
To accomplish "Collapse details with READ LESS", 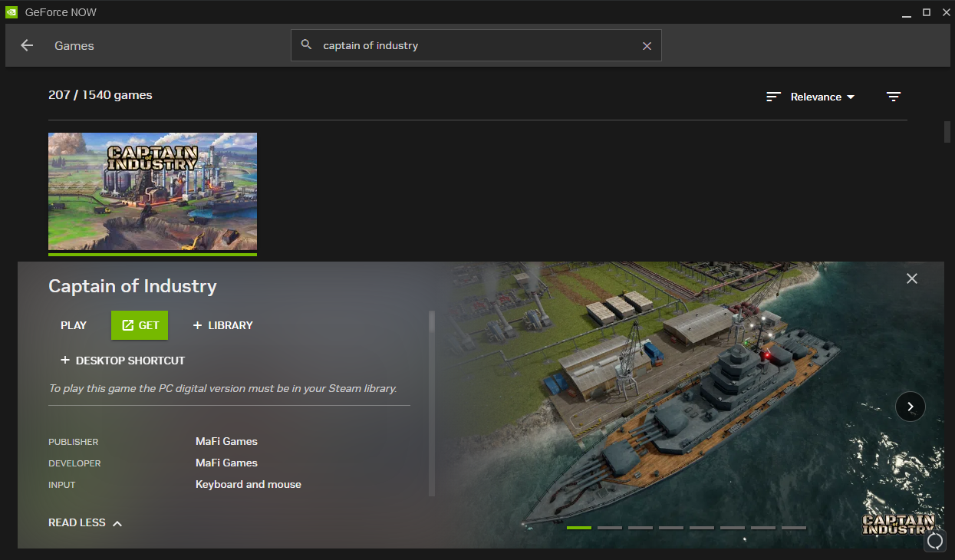I will tap(85, 522).
